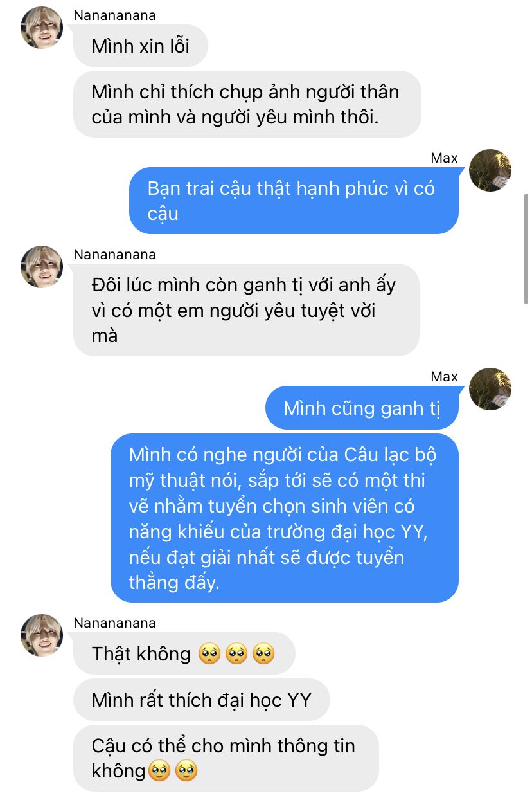This screenshot has width=532, height=800.
Task: Click the "Mình rất thích đại học YY" bubble
Action: coord(201,700)
